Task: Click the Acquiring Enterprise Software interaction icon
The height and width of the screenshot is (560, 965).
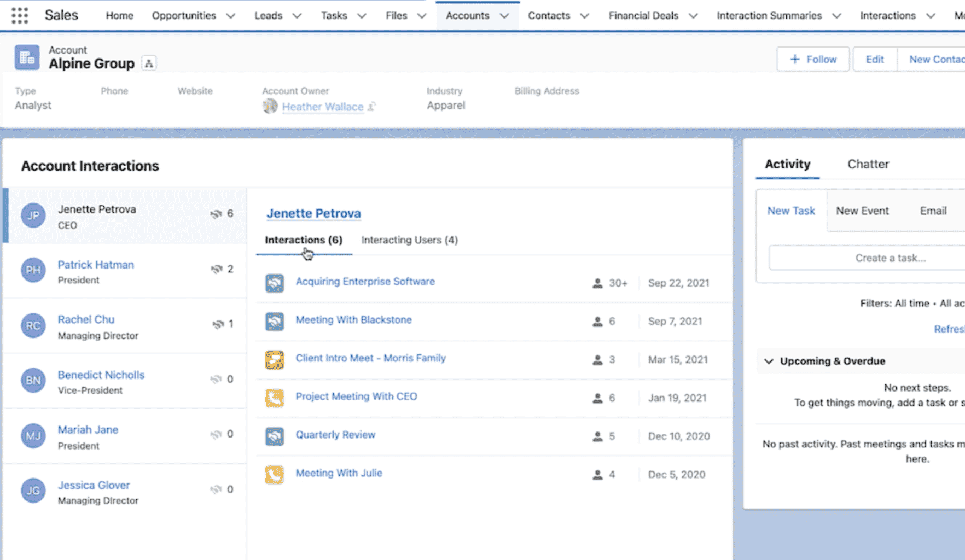Action: click(x=275, y=283)
